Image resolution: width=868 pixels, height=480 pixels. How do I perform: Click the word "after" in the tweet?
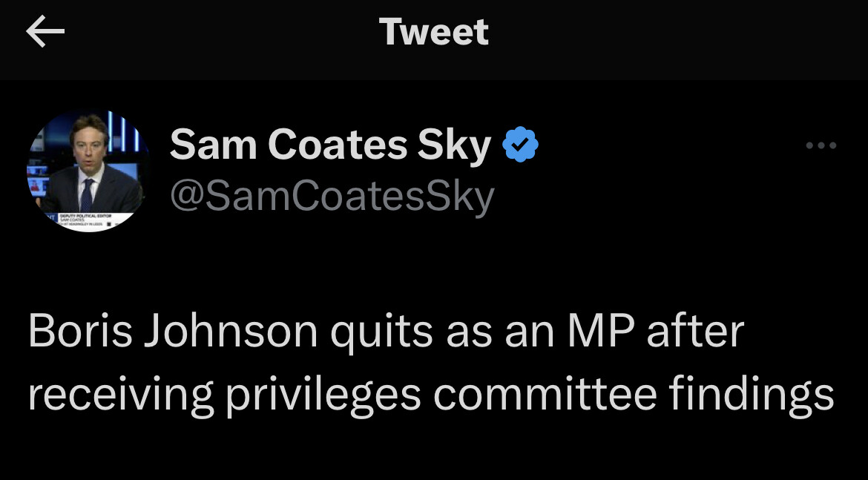(695, 331)
